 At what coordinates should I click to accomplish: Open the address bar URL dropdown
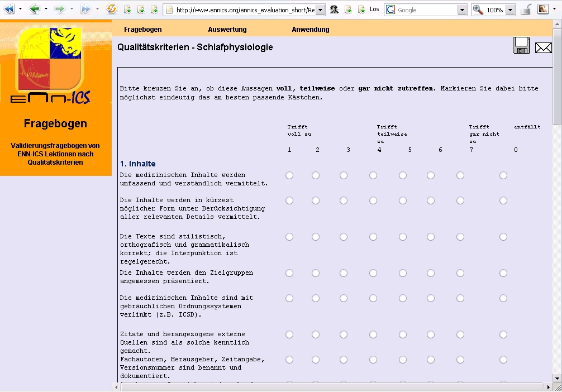pos(320,10)
